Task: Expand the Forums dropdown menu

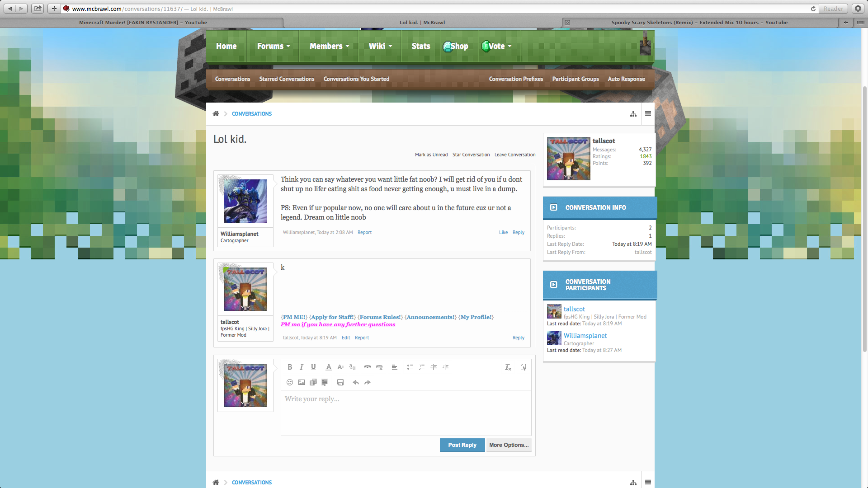Action: pyautogui.click(x=273, y=46)
